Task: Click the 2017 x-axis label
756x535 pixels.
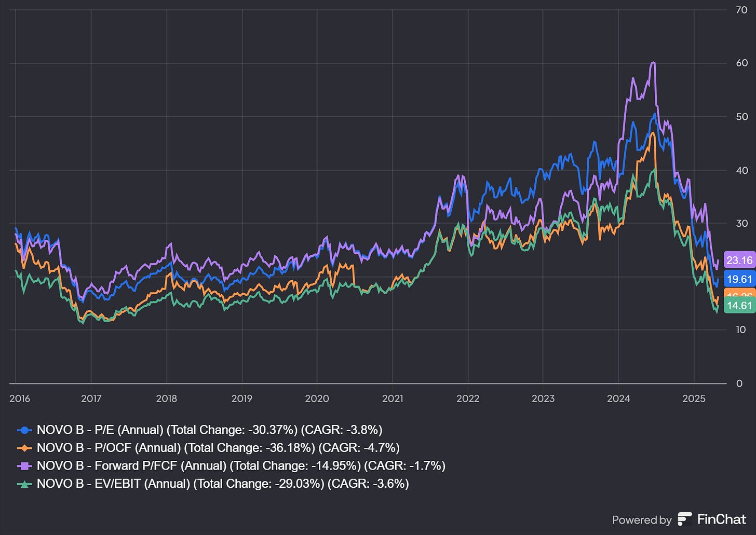Action: 91,399
